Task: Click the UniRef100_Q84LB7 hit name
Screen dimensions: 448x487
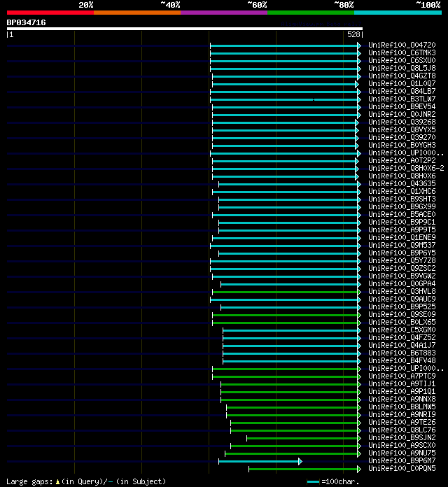Action: pos(402,91)
